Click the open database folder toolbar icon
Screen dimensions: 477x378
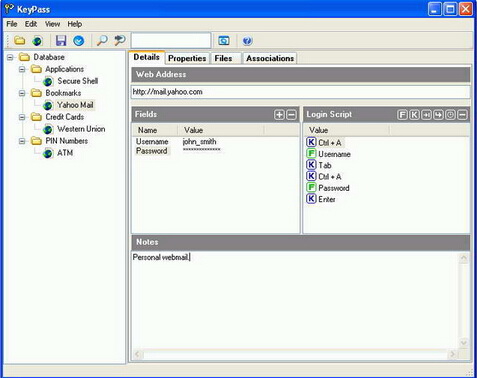coord(20,41)
